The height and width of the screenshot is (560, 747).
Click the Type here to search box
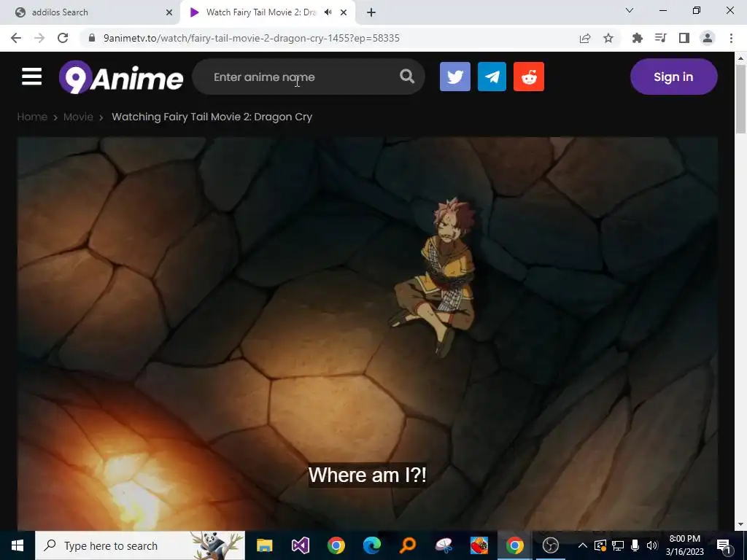(140, 545)
